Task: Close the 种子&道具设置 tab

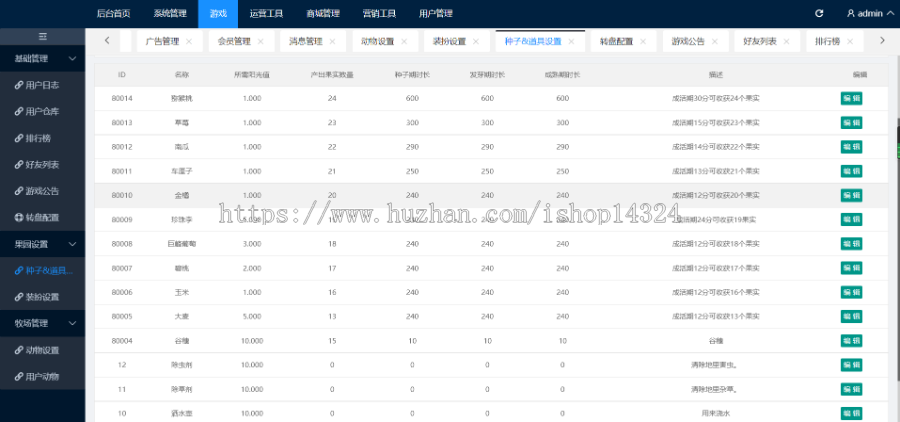Action: (x=571, y=41)
